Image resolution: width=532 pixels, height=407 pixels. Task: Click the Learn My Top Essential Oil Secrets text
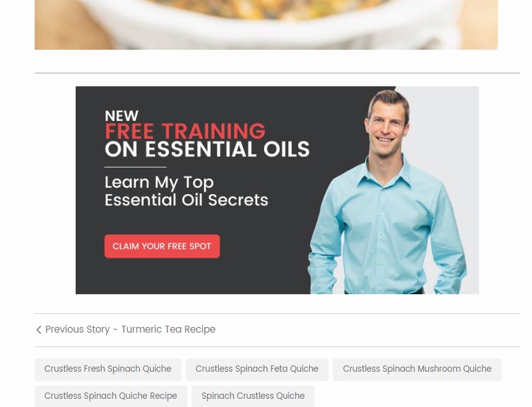pos(187,191)
